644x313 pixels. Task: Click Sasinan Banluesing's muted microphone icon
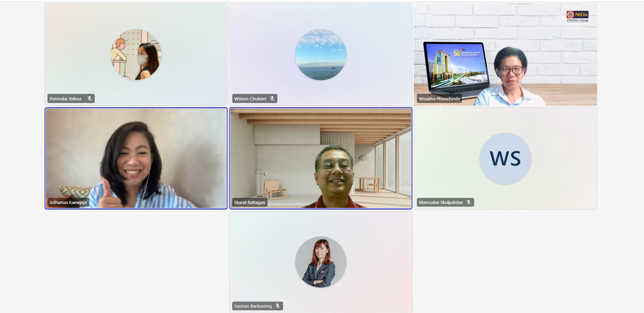[x=278, y=306]
